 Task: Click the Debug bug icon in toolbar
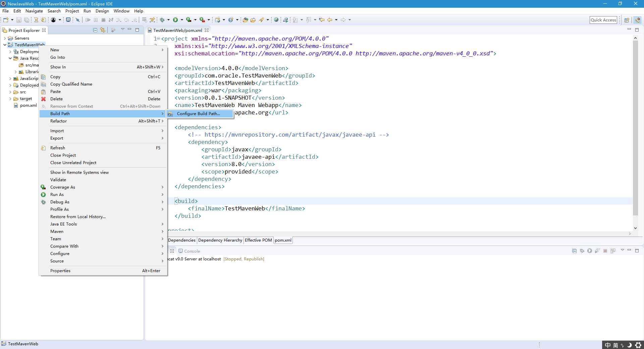coord(162,20)
